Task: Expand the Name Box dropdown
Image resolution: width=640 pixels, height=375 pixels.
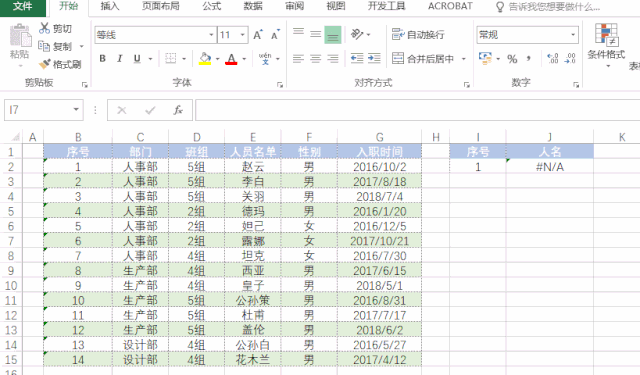Action: (x=76, y=110)
